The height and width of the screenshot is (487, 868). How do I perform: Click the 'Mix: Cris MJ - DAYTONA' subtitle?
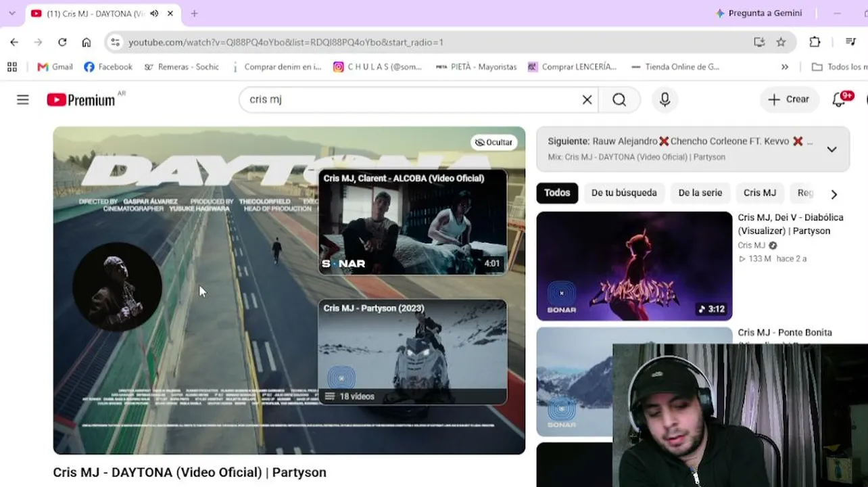[636, 157]
